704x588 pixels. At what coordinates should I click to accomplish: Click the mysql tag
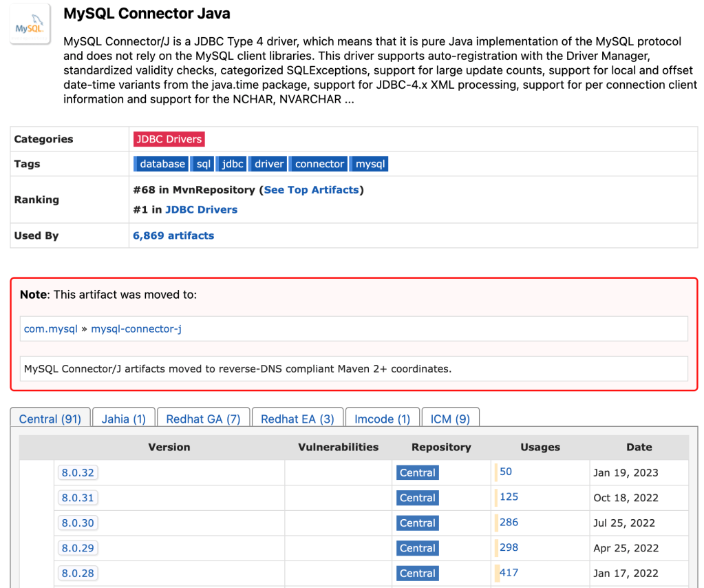(x=370, y=164)
